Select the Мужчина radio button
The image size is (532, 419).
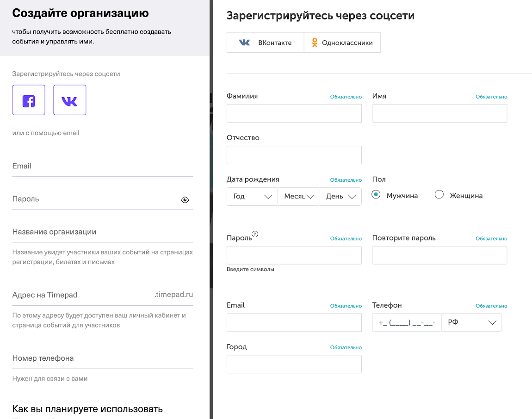click(x=376, y=195)
